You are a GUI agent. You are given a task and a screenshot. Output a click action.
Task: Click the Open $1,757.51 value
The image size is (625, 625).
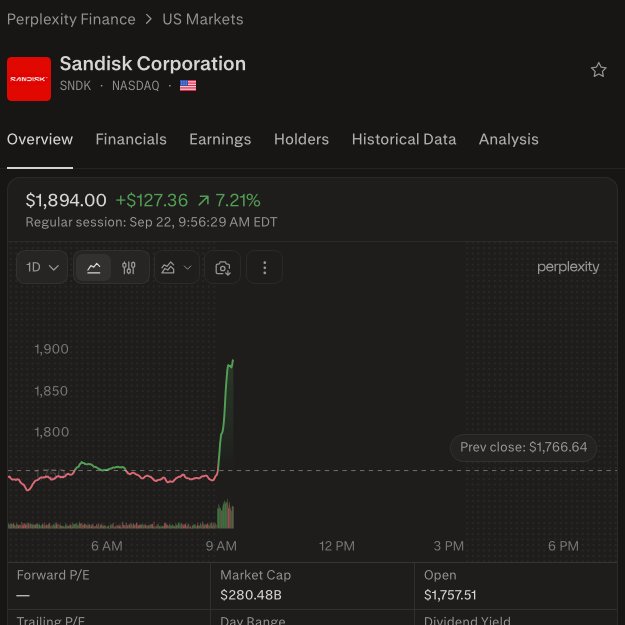450,595
